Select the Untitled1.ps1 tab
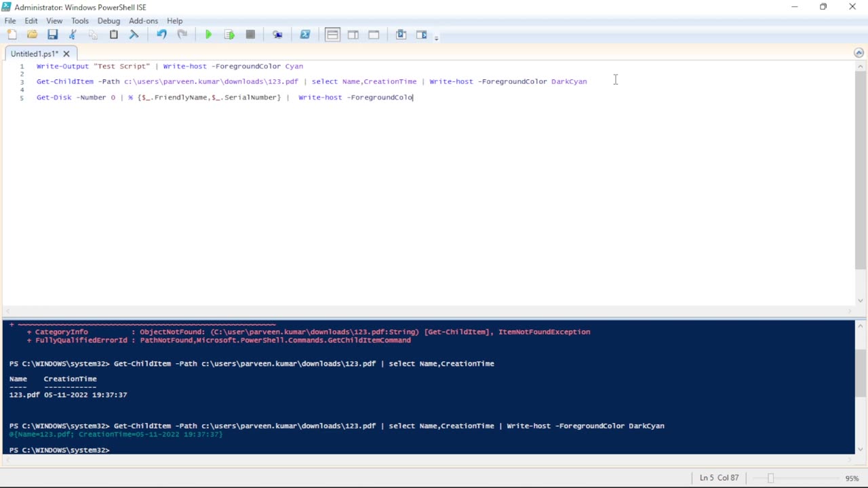The height and width of the screenshot is (488, 868). pyautogui.click(x=35, y=54)
